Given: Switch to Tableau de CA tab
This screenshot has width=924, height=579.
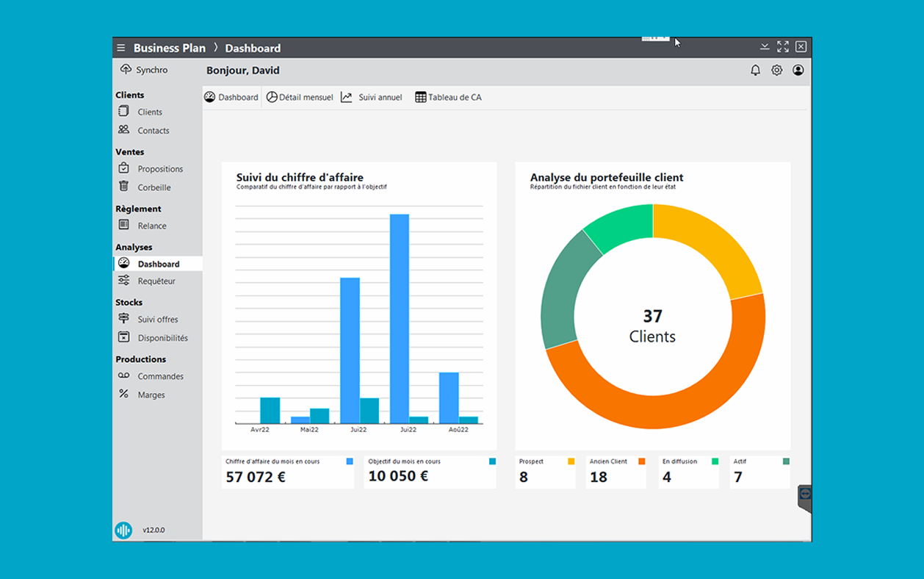Looking at the screenshot, I should click(x=449, y=97).
